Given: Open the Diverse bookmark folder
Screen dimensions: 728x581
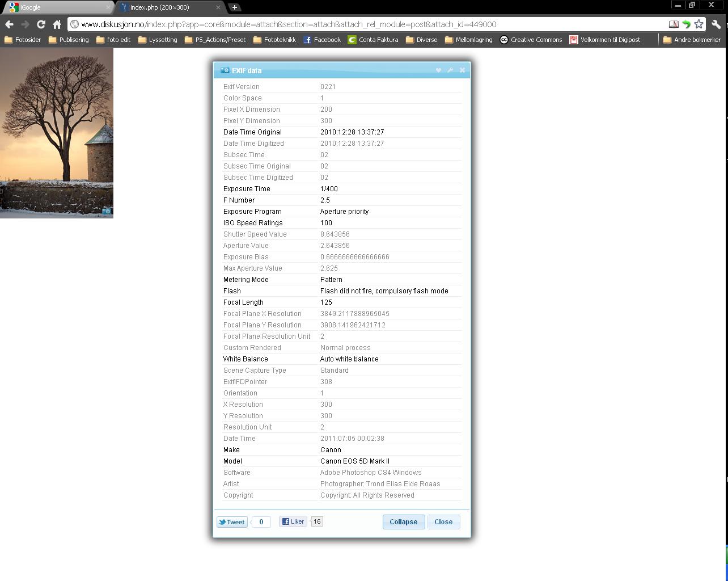Looking at the screenshot, I should (421, 40).
